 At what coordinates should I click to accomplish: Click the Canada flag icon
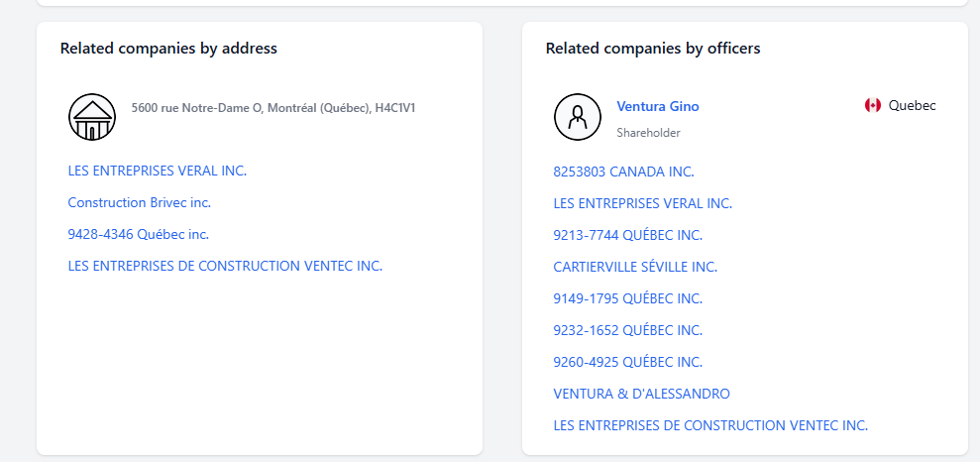pyautogui.click(x=873, y=106)
